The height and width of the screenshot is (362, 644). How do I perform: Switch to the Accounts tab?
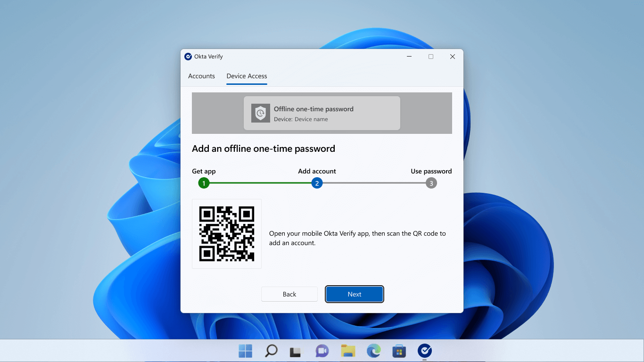pos(201,76)
